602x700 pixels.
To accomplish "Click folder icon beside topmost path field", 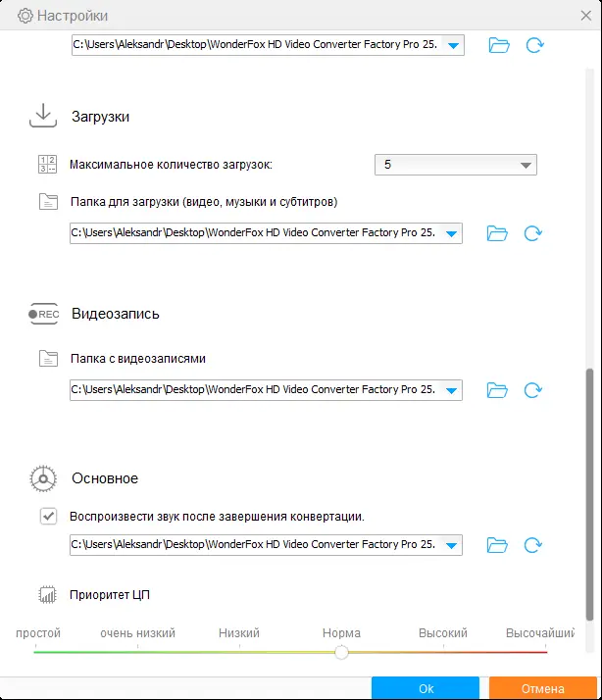I will [x=498, y=45].
